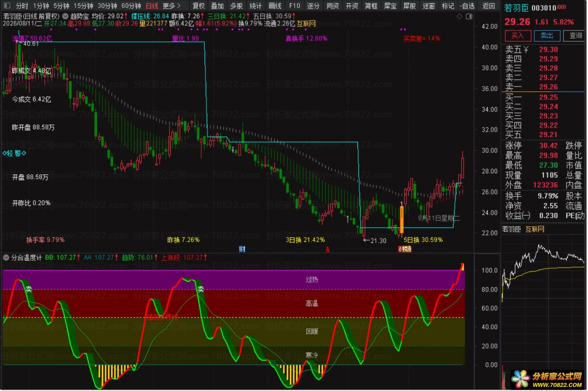Click the red S marker below chart

(x=328, y=249)
